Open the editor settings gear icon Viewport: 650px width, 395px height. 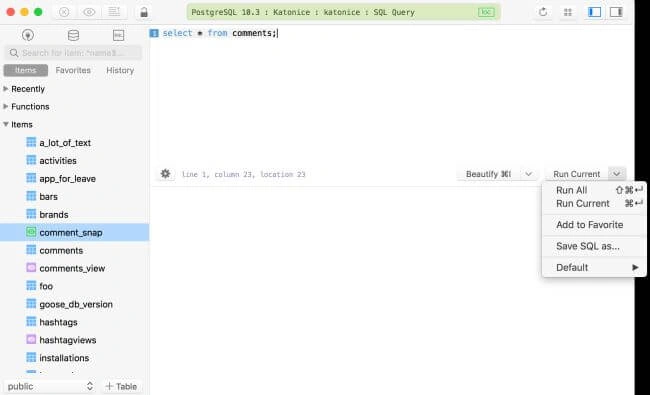coord(165,174)
